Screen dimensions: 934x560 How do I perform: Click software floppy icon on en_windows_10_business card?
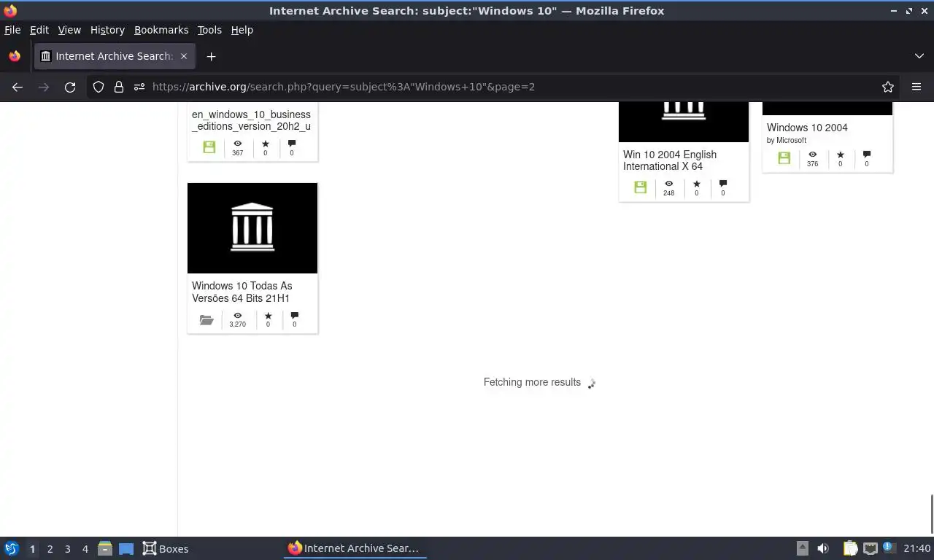(x=209, y=147)
